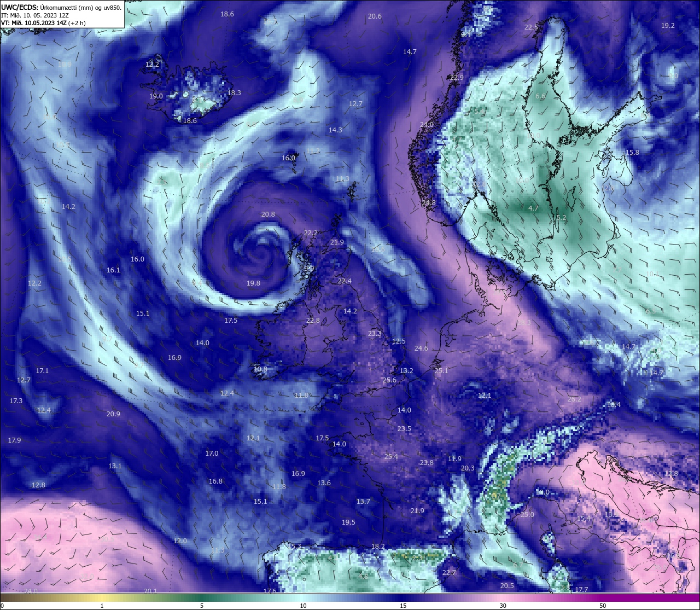Screen dimensions: 700x610
Task: Click the 30 tick label on the color scale
Action: point(503,606)
